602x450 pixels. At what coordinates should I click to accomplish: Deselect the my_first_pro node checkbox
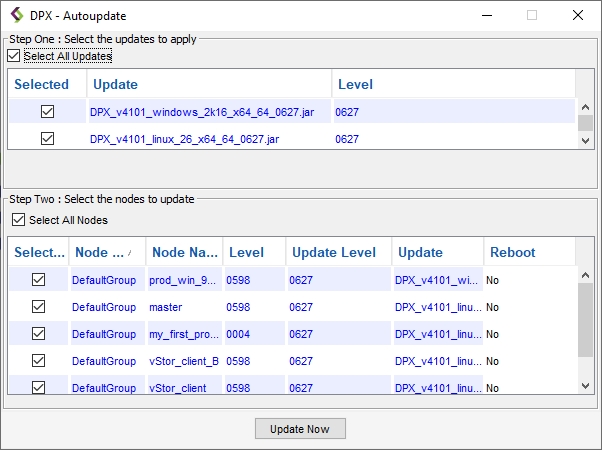point(38,334)
